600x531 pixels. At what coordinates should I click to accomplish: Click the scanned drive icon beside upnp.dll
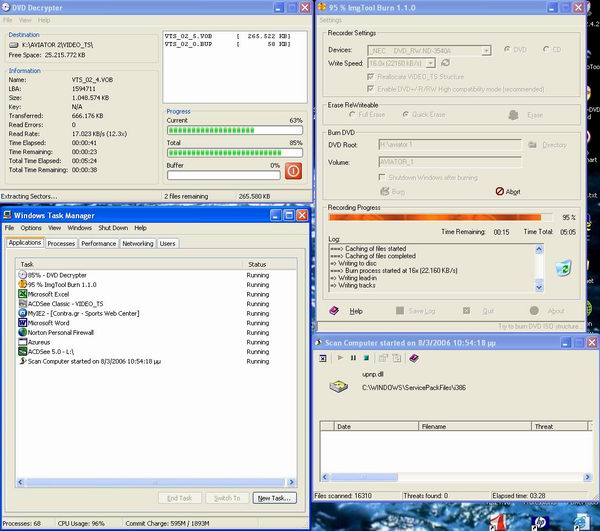coord(339,386)
